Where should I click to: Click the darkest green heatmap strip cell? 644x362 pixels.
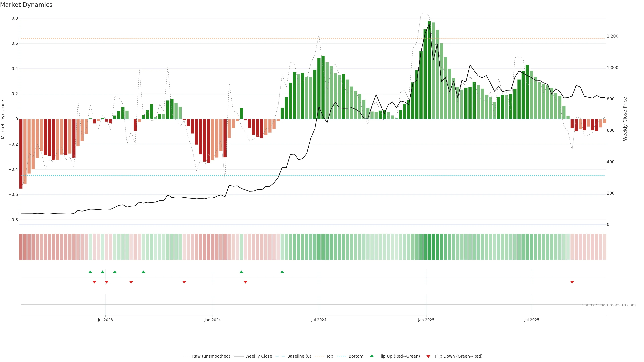click(x=429, y=247)
